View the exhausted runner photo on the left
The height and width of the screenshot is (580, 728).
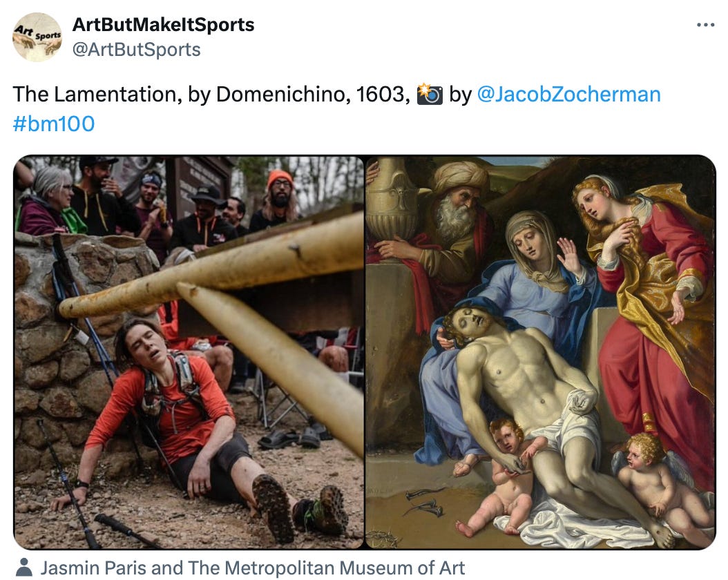tap(189, 353)
